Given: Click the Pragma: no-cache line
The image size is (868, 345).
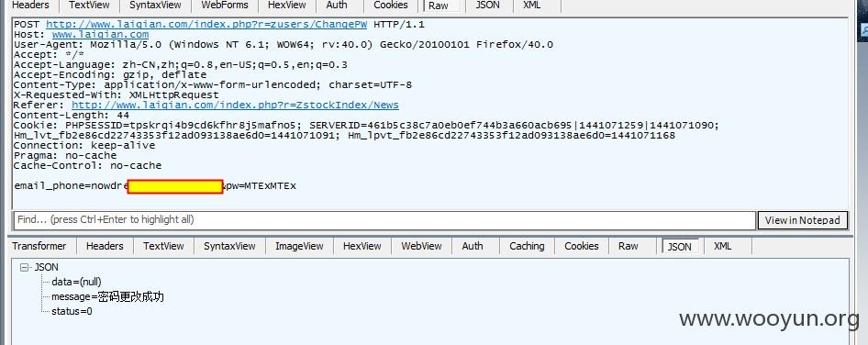Looking at the screenshot, I should 65,155.
